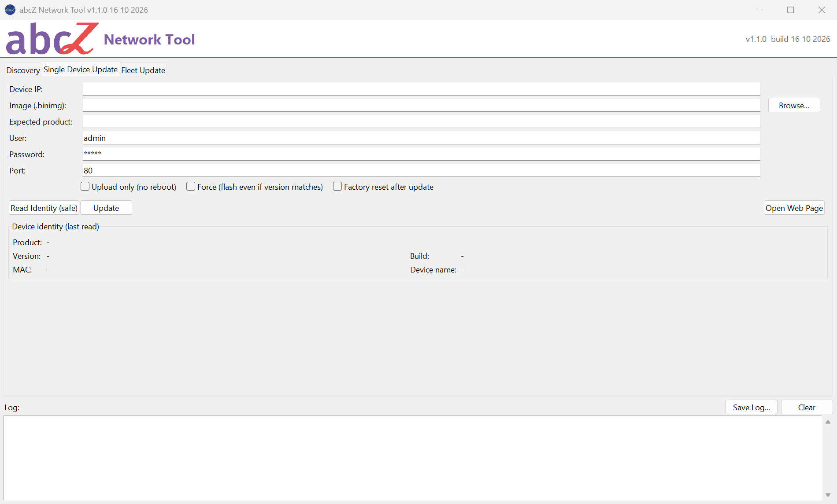Focus the Password field
837x504 pixels.
pyautogui.click(x=421, y=154)
